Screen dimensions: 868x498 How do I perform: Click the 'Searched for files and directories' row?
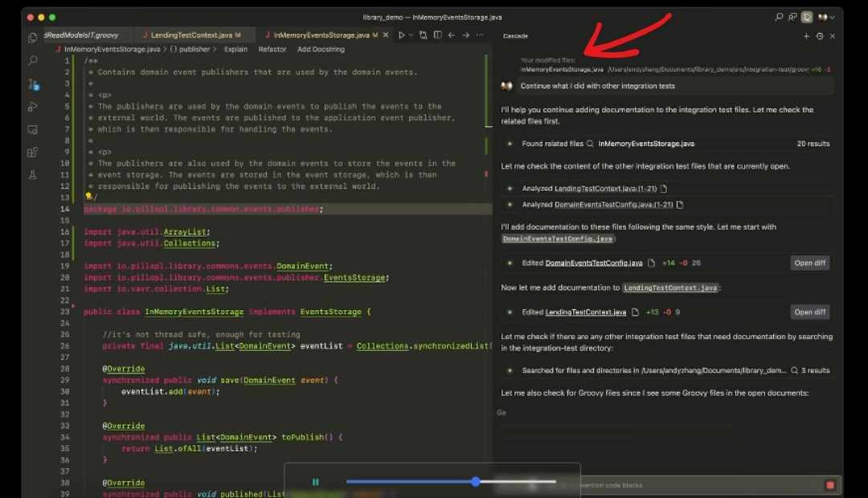click(667, 370)
